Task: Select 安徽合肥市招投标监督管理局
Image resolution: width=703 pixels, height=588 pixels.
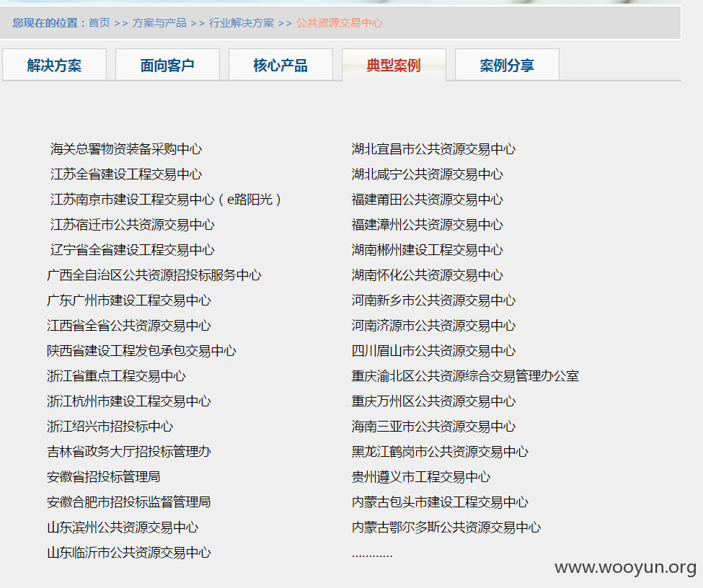Action: pos(128,502)
